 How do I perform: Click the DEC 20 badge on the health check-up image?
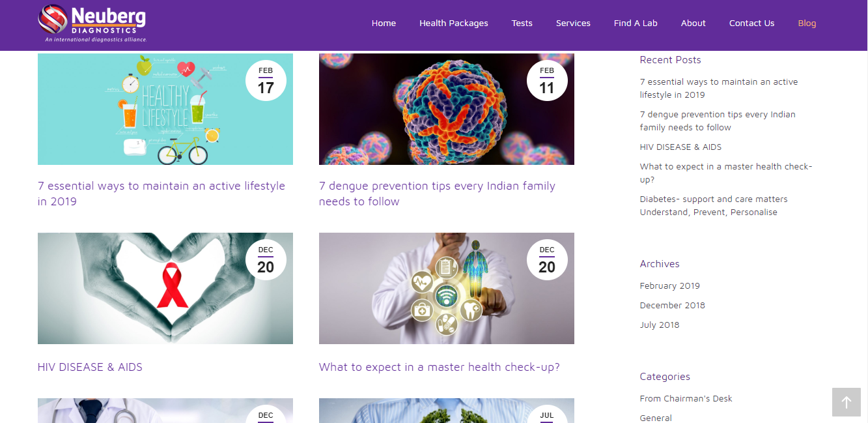(547, 260)
